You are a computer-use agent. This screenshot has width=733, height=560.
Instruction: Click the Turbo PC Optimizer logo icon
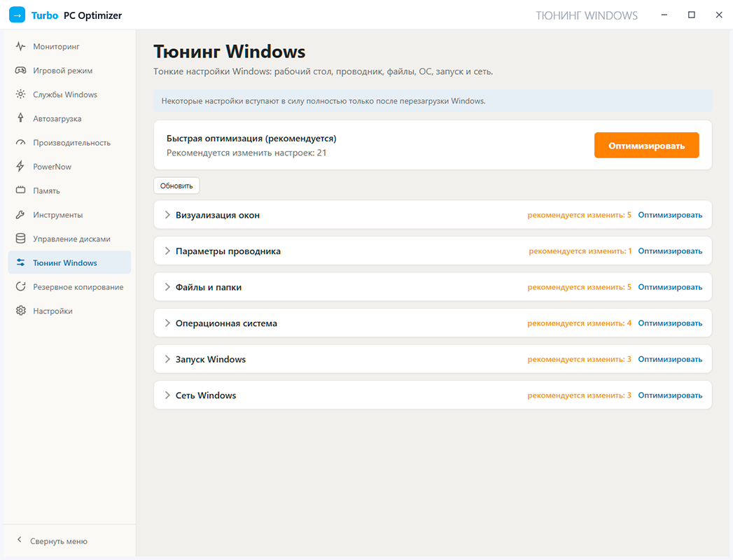tap(18, 15)
